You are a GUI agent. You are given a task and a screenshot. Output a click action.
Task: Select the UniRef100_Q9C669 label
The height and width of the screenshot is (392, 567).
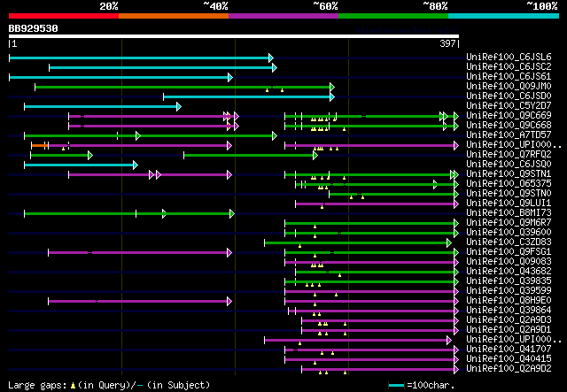509,115
